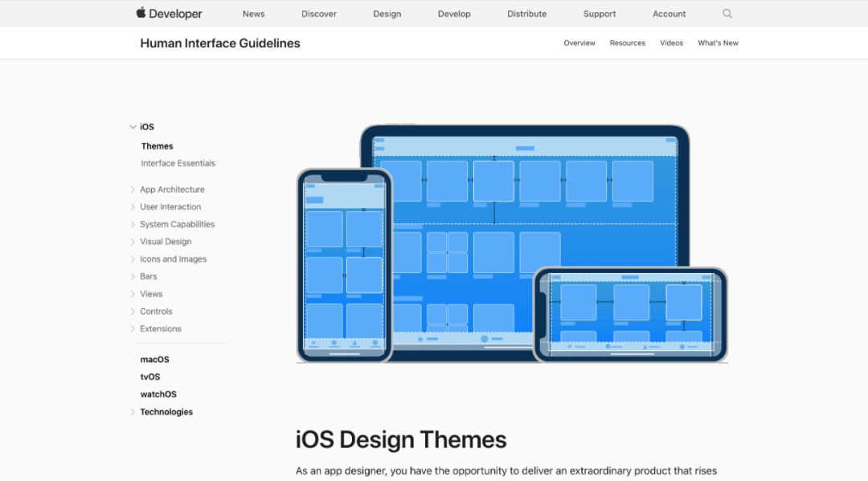Select the paragraph starting 'As an app designer'

tap(506, 471)
